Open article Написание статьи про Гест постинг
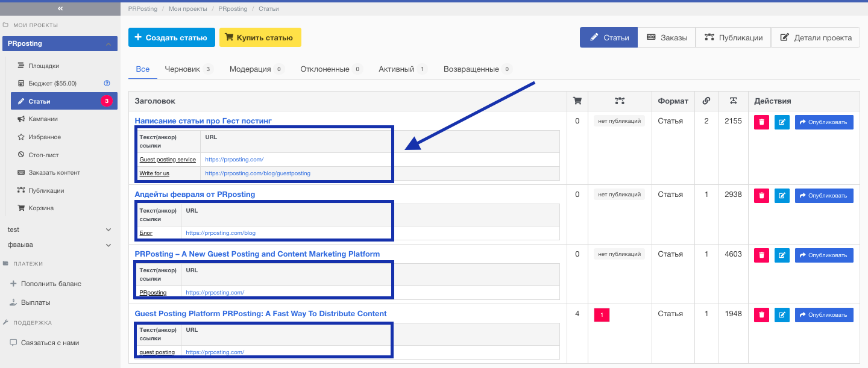Image resolution: width=868 pixels, height=368 pixels. [x=203, y=121]
